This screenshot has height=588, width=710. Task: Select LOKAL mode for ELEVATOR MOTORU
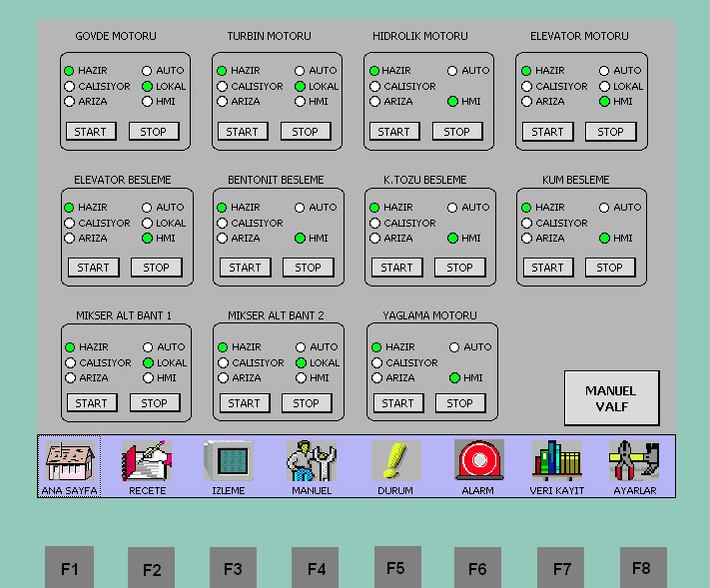(x=604, y=86)
